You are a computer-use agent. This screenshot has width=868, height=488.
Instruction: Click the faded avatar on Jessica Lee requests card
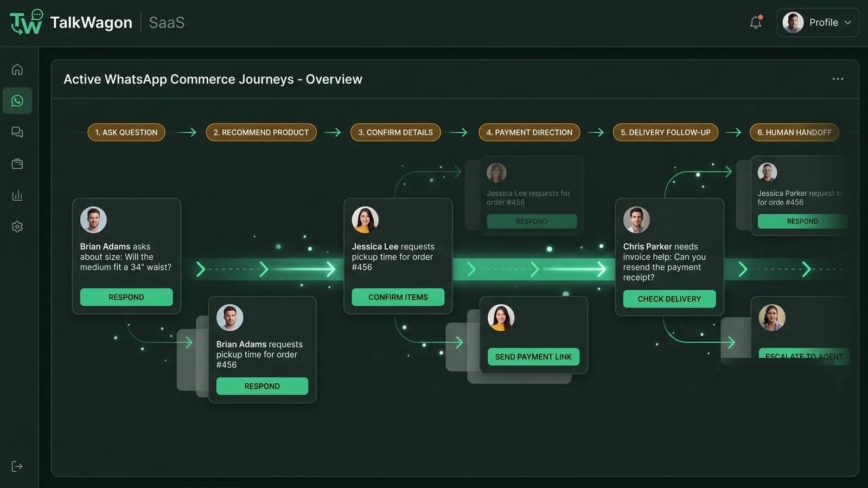[496, 172]
